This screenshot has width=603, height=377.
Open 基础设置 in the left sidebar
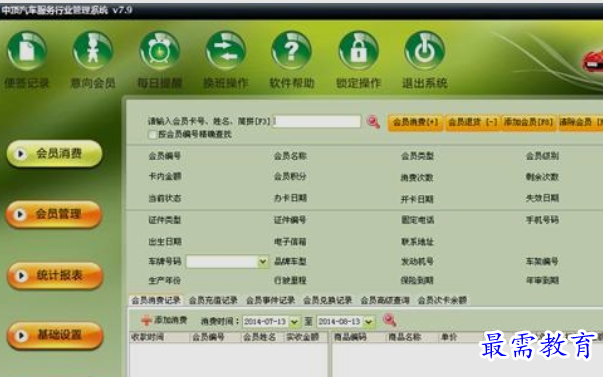[55, 335]
